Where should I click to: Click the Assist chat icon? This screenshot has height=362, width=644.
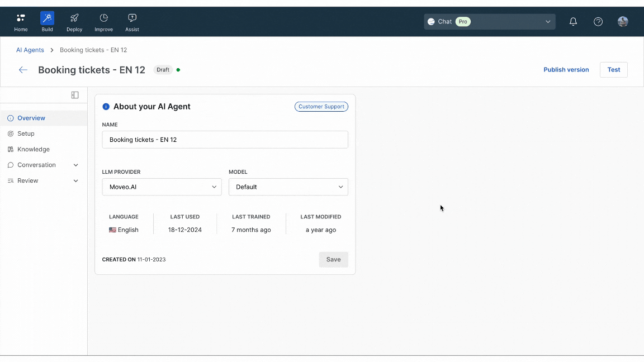pos(132,18)
